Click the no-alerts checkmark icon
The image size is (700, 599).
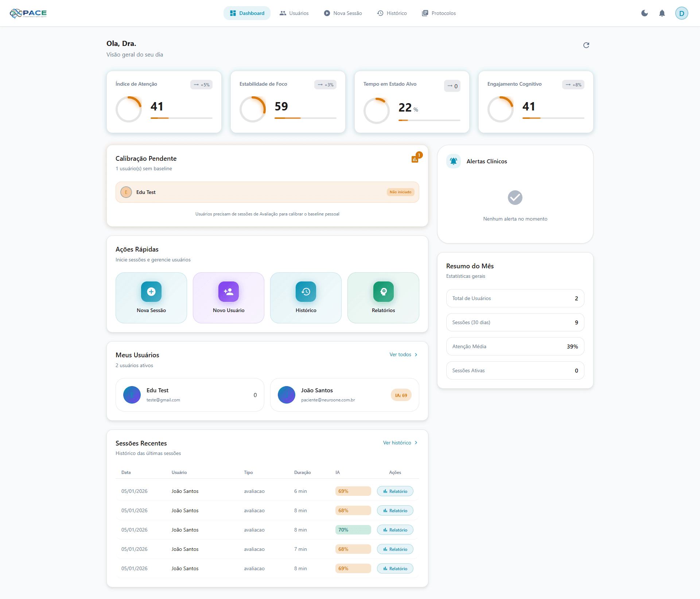tap(515, 198)
